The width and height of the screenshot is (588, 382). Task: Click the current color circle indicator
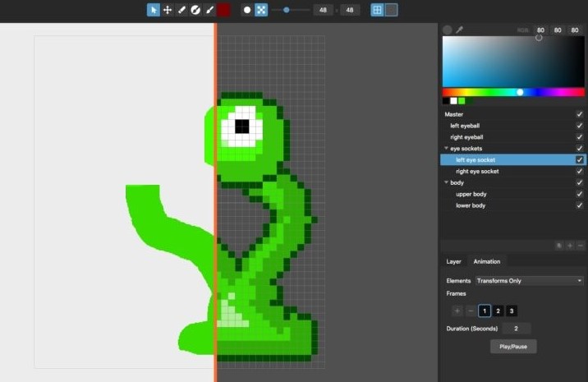[448, 30]
